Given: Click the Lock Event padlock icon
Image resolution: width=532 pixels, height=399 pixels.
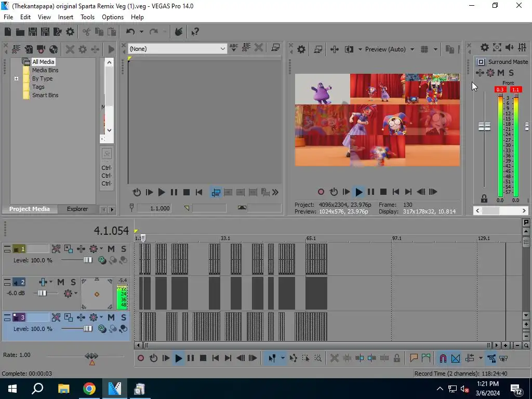Looking at the screenshot, I should [x=397, y=358].
